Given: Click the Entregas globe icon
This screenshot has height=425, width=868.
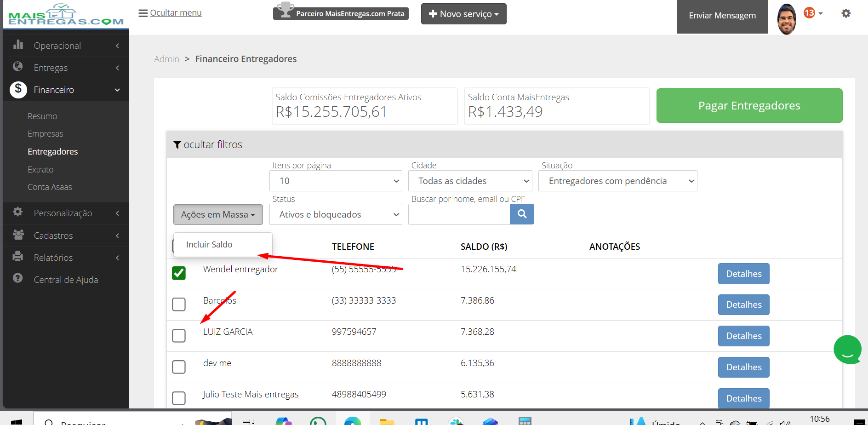Looking at the screenshot, I should [x=18, y=67].
